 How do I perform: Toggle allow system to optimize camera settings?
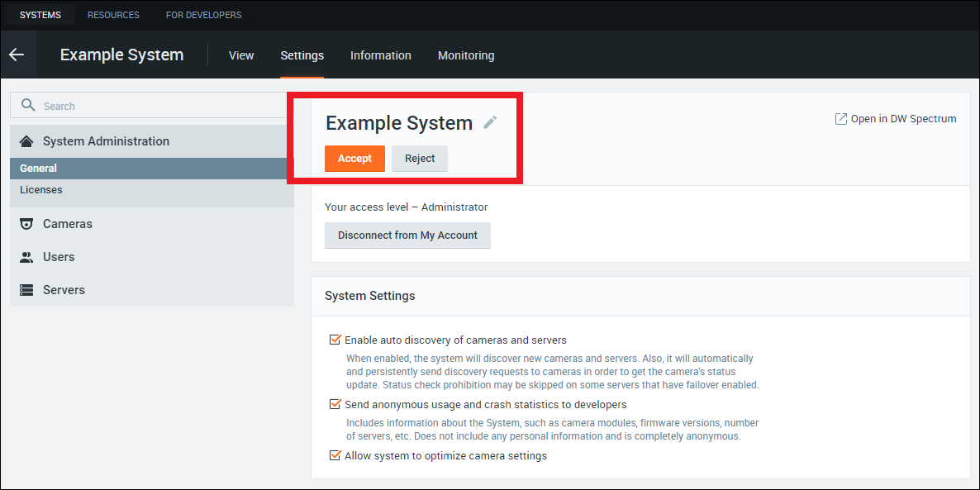click(x=335, y=455)
